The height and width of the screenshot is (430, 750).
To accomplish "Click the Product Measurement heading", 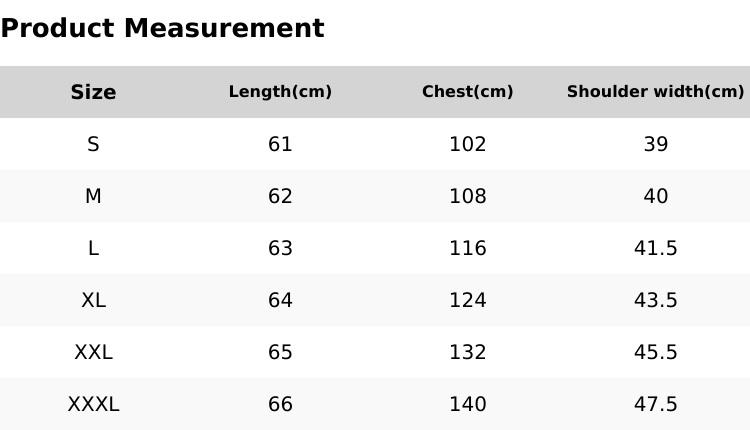I will [x=162, y=28].
